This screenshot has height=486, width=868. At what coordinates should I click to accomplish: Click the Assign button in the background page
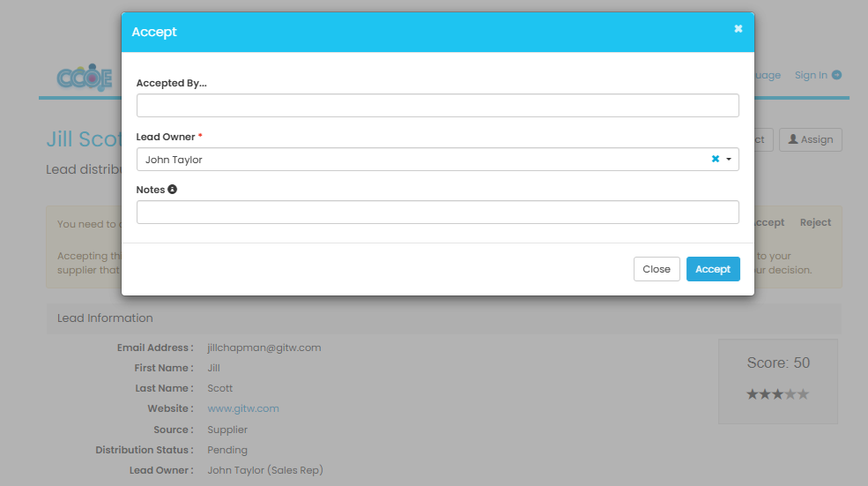point(811,139)
